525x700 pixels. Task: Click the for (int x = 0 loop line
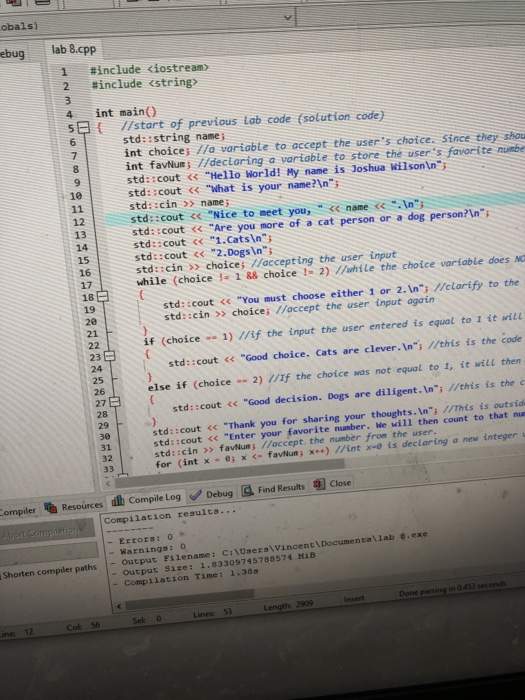(243, 458)
